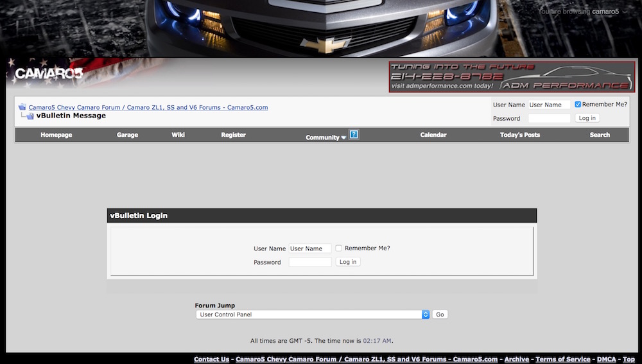Open the Wiki nav item
This screenshot has width=642, height=364.
click(178, 135)
